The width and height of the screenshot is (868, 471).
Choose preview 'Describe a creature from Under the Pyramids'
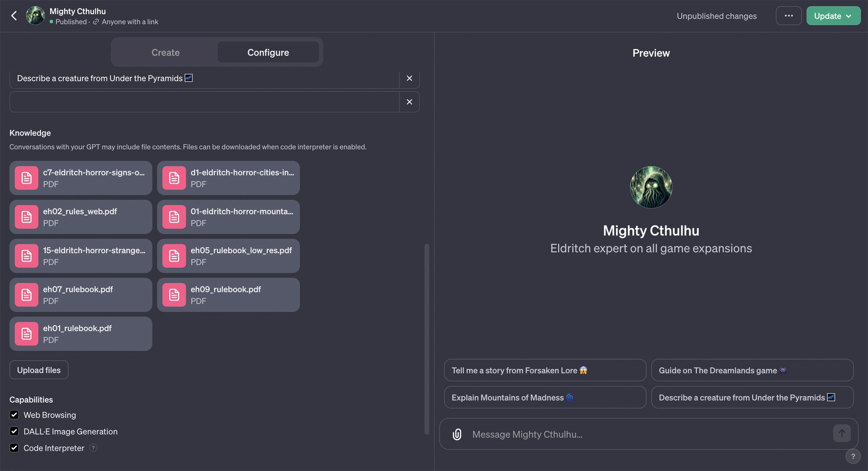[x=752, y=397]
